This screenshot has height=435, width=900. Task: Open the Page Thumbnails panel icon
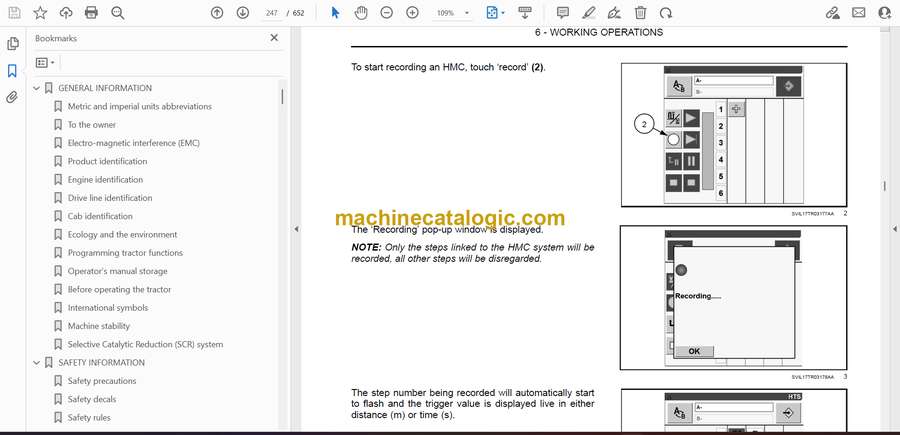click(12, 44)
